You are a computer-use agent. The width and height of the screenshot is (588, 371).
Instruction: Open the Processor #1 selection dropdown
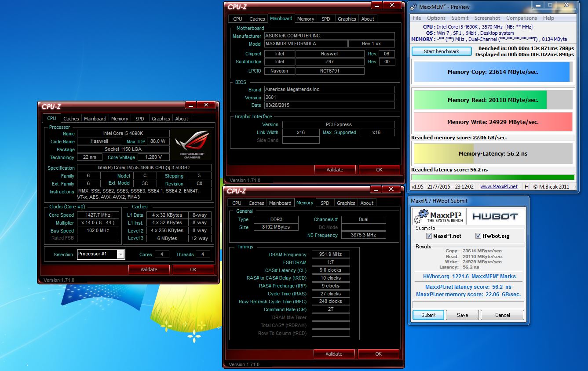[101, 254]
